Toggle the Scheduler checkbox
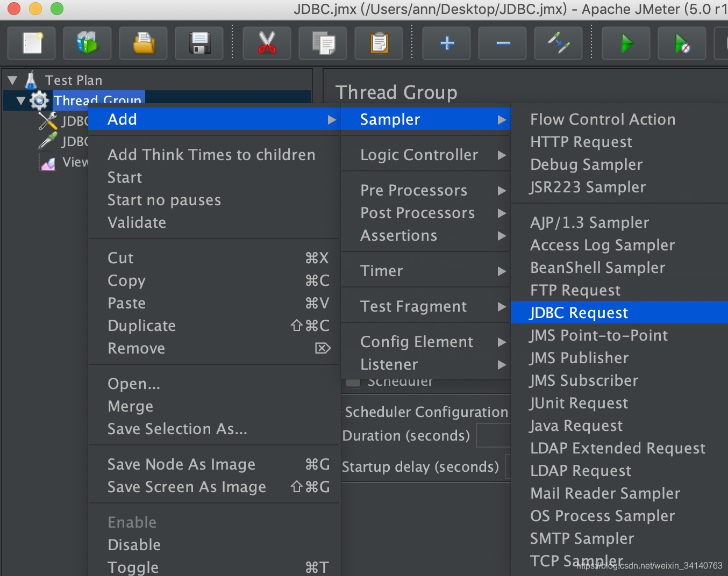 tap(353, 383)
